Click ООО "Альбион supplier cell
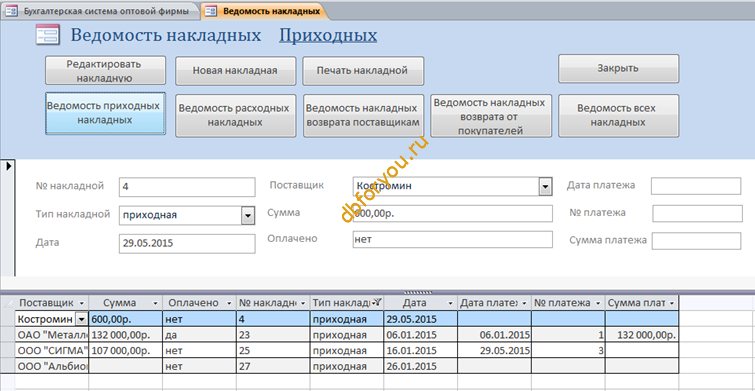755x391 pixels. pos(52,366)
